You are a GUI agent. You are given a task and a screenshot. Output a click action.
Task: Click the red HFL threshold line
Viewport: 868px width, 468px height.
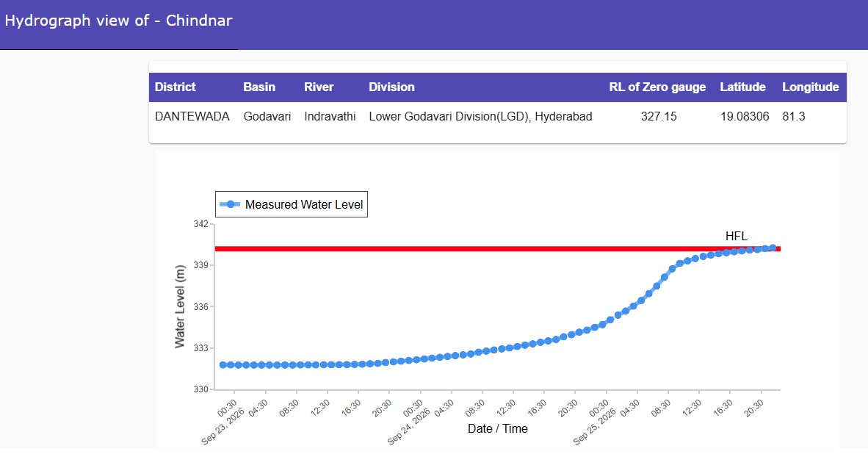(x=497, y=248)
